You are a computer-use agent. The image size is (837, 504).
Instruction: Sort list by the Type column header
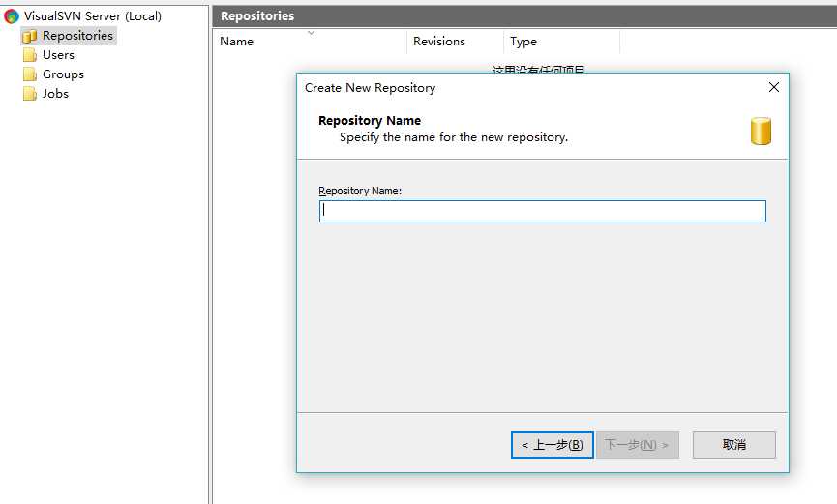561,41
